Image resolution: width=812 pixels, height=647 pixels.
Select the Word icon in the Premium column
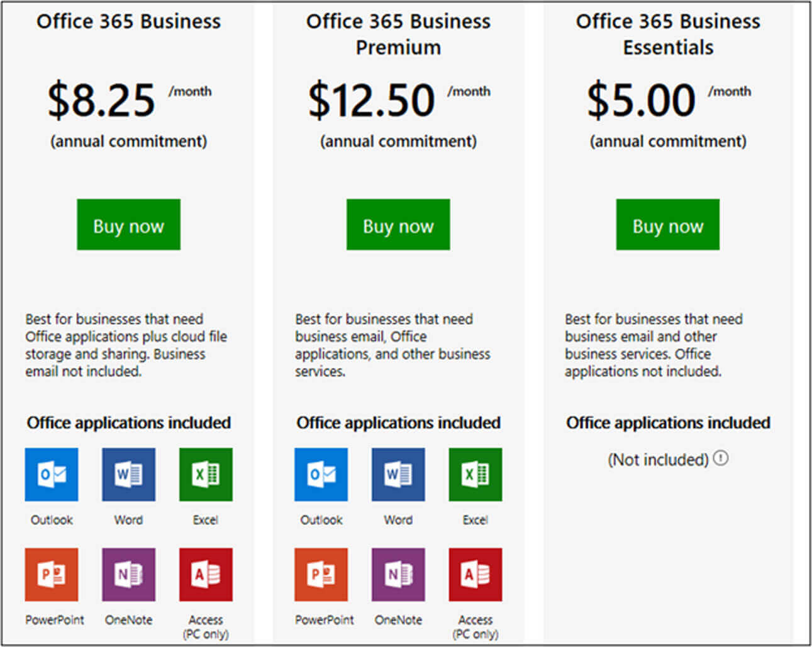(x=398, y=475)
